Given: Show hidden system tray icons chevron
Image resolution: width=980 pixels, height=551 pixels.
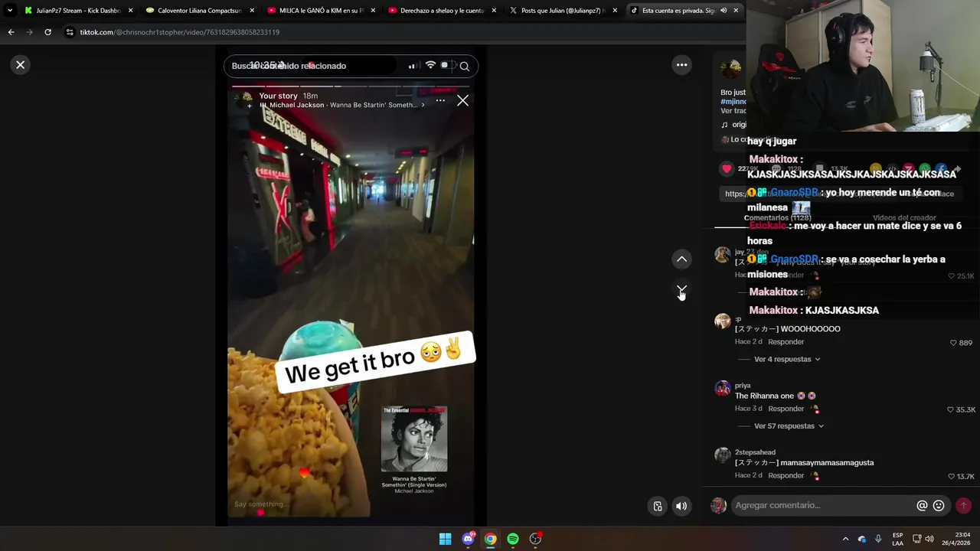Looking at the screenshot, I should point(845,539).
